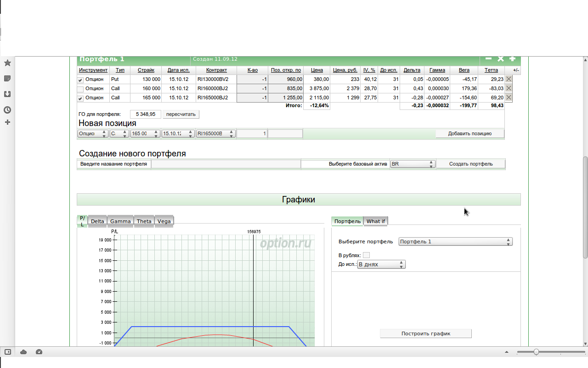
Task: Adjust the page zoom slider in status bar
Action: [x=536, y=352]
